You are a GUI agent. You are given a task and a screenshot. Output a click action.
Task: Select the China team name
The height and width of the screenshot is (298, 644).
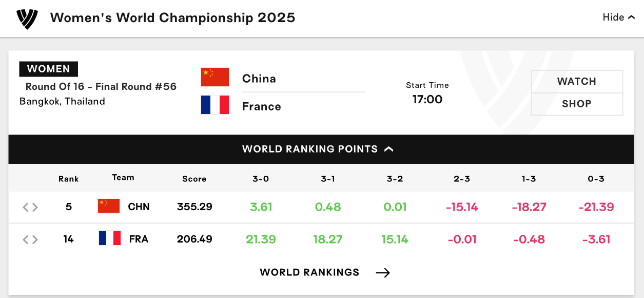(x=259, y=79)
